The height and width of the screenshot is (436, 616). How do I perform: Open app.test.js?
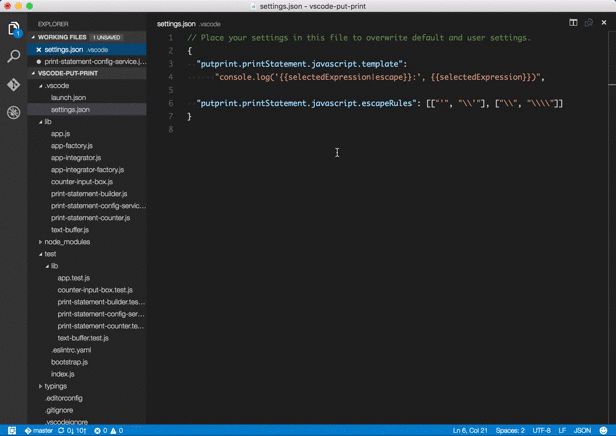tap(73, 278)
